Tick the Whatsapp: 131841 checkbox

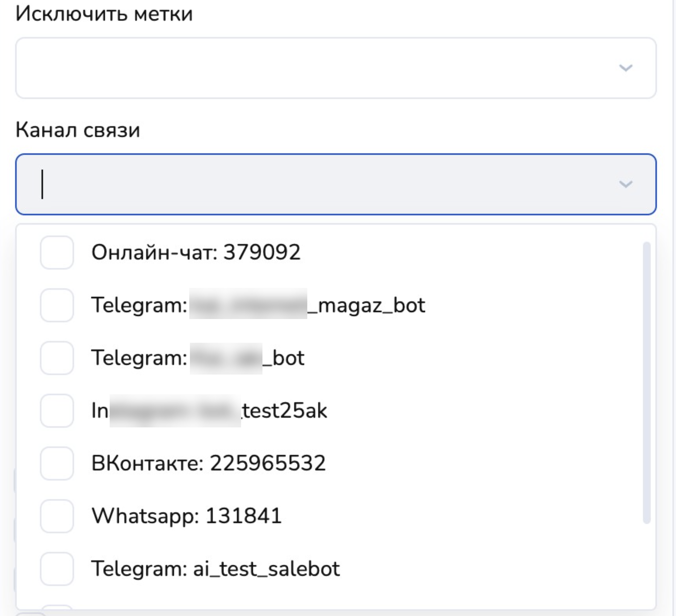click(x=57, y=516)
